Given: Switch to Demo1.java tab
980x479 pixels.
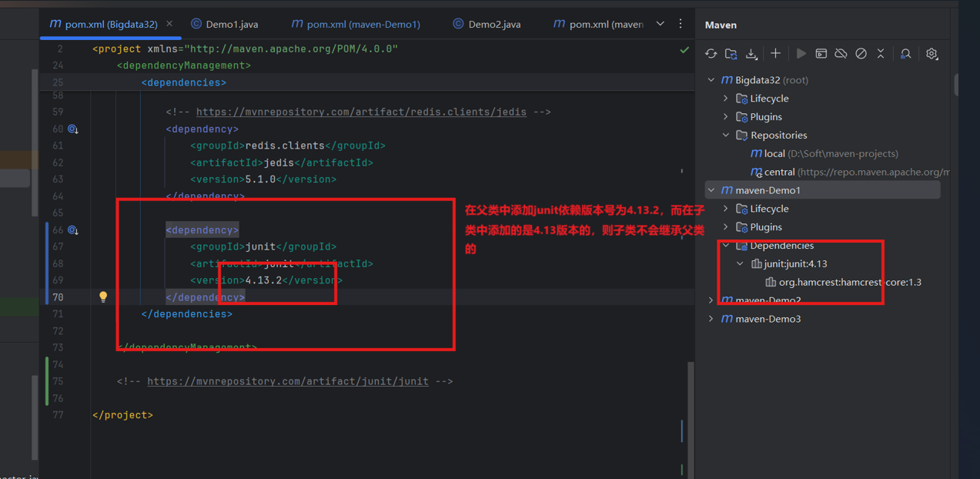Looking at the screenshot, I should coord(225,24).
